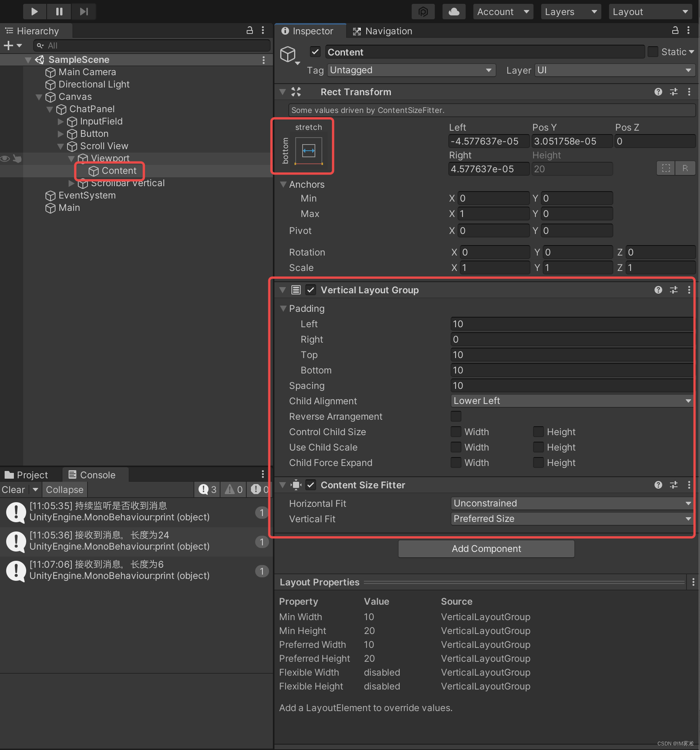
Task: Click the Hierarchy add object plus button
Action: (12, 45)
